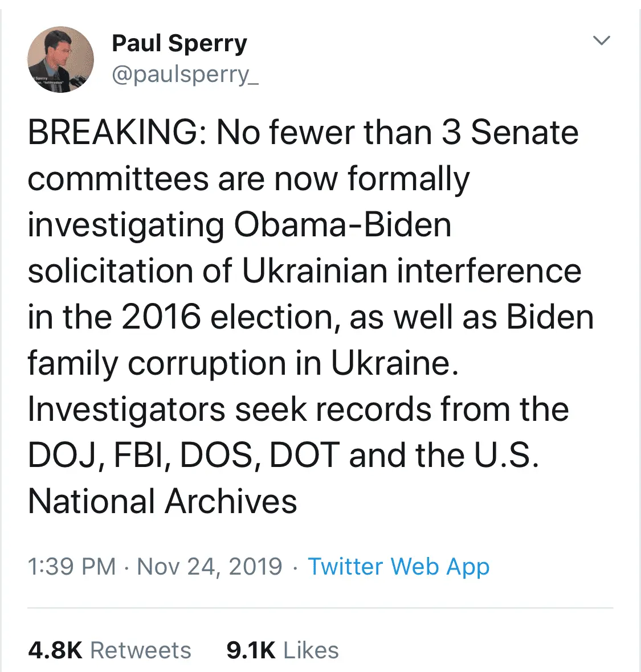641x672 pixels.
Task: Click the phrase Obama-Biden in the tweet
Action: point(342,225)
